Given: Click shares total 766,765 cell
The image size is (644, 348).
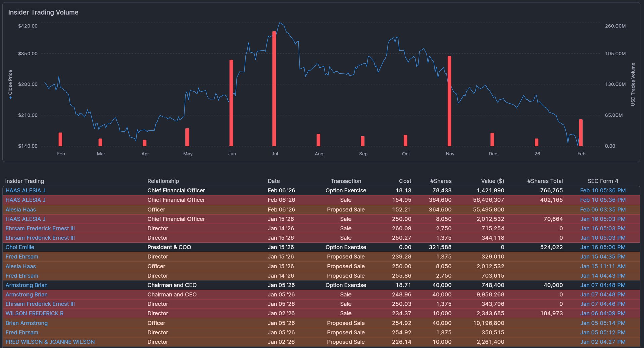Looking at the screenshot, I should pos(551,190).
